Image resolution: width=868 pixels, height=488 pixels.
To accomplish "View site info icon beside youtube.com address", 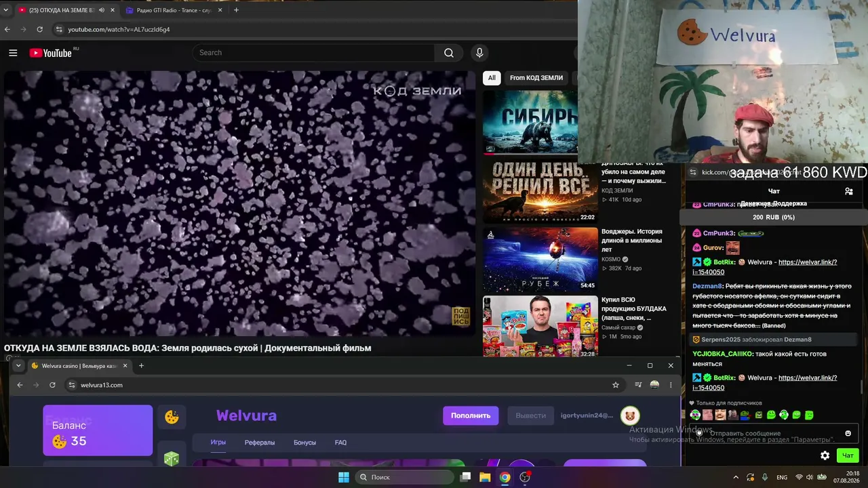I will pos(59,29).
